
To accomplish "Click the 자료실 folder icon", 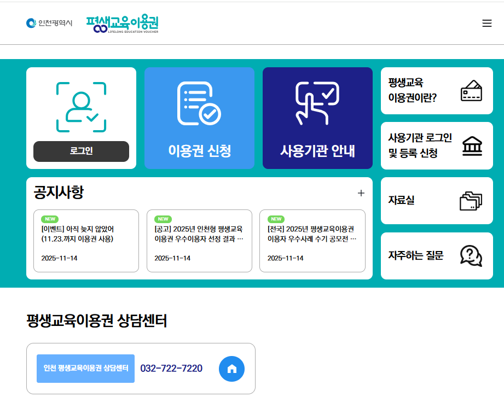I will click(x=471, y=201).
